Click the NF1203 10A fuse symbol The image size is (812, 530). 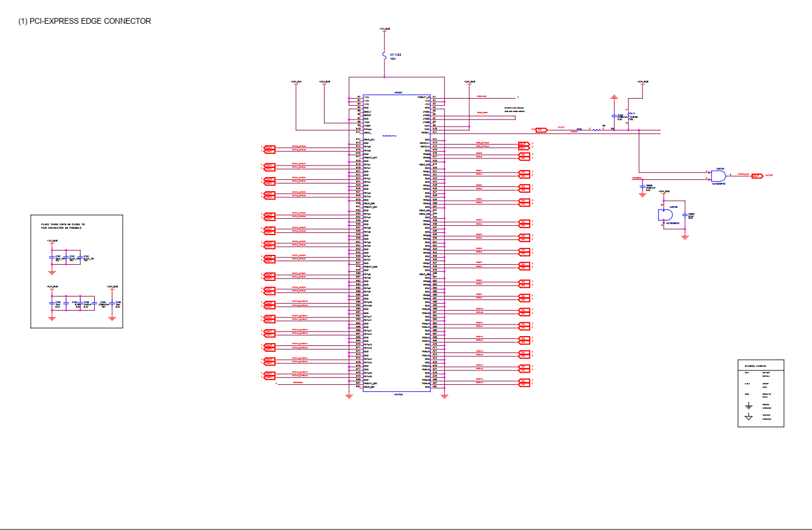coord(385,56)
